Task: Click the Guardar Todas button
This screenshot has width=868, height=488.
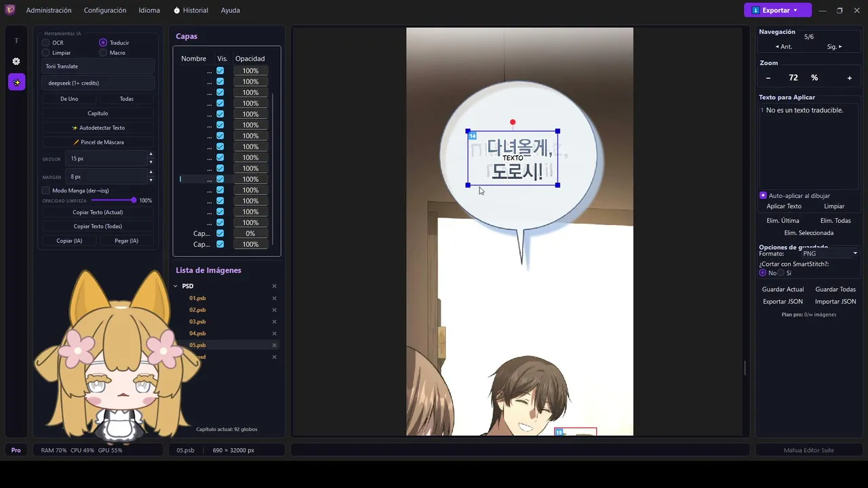Action: [x=835, y=289]
